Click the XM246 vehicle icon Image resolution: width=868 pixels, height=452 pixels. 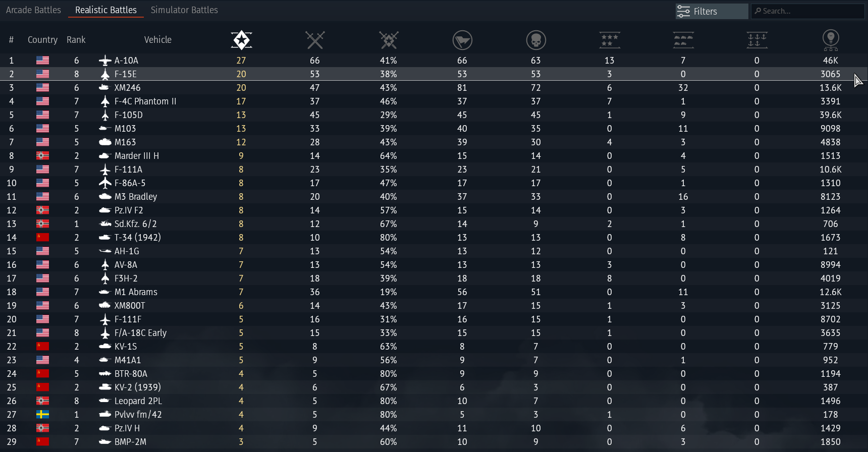coord(104,87)
